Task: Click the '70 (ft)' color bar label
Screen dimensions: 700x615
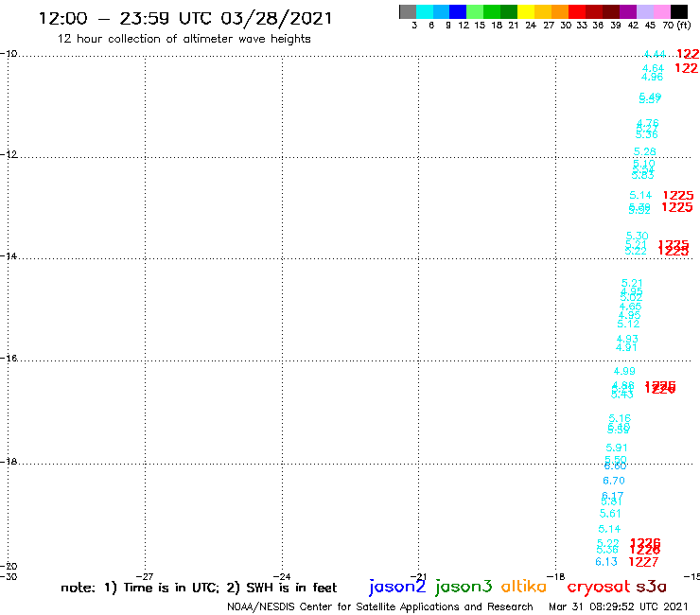Action: click(x=676, y=26)
